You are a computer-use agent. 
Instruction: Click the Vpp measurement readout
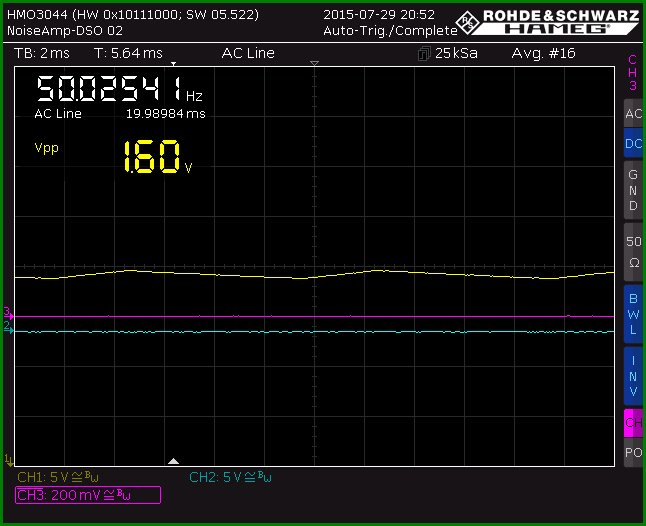coord(114,157)
